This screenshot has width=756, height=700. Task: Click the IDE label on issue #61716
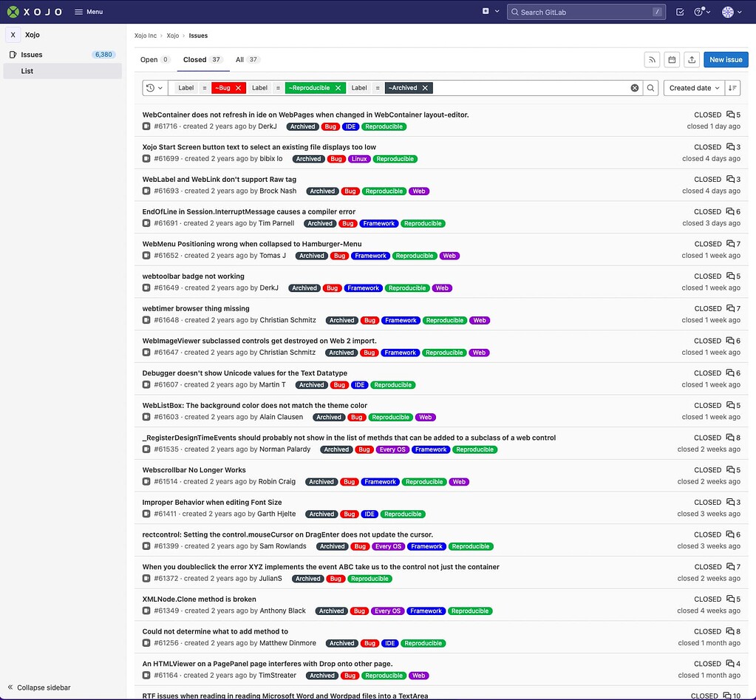point(350,127)
